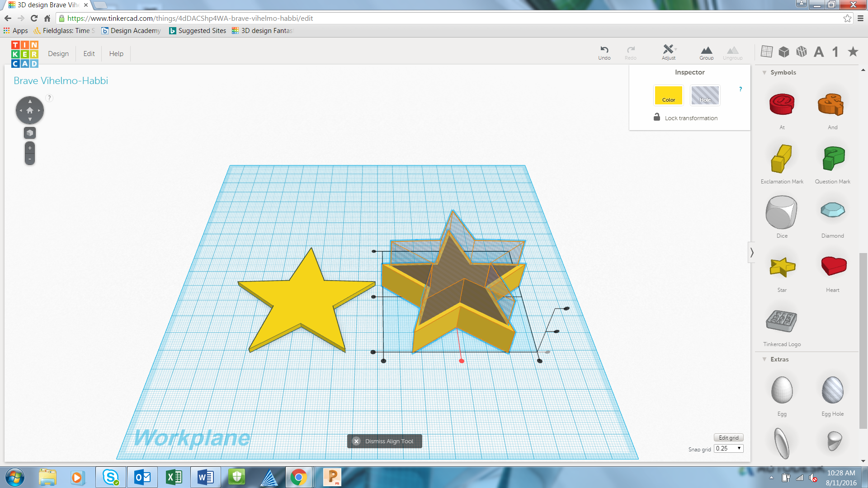Screen dimensions: 868x488
Task: Open the Design menu
Action: click(58, 53)
